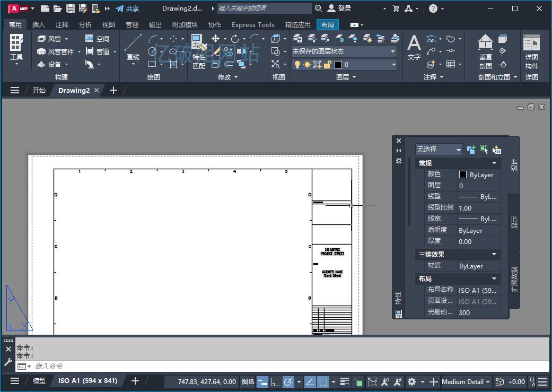Collapse the 常规 section in properties palette

[x=494, y=163]
